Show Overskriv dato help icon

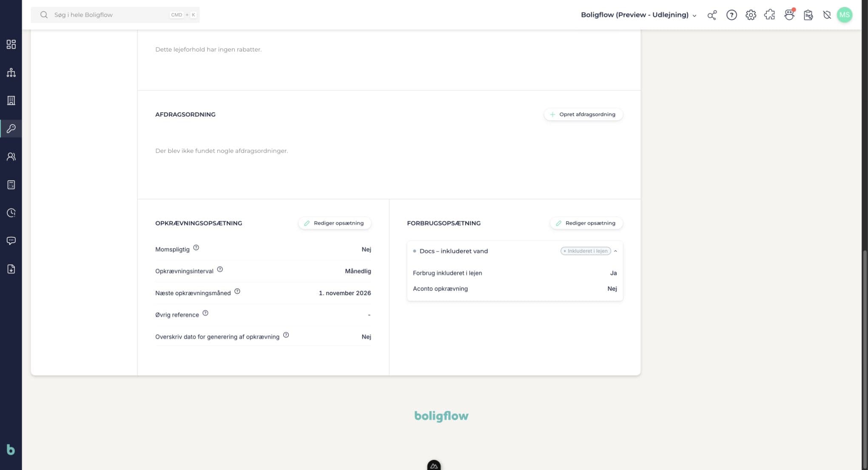pos(286,335)
